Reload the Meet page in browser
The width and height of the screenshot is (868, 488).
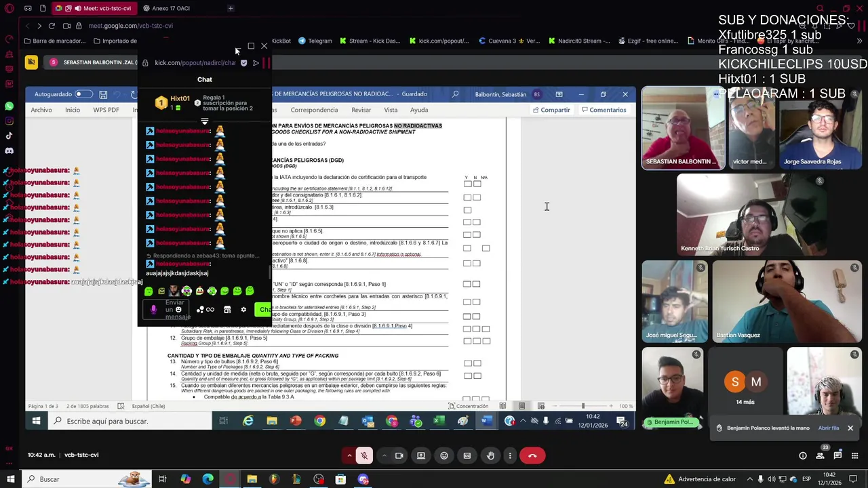tap(52, 26)
